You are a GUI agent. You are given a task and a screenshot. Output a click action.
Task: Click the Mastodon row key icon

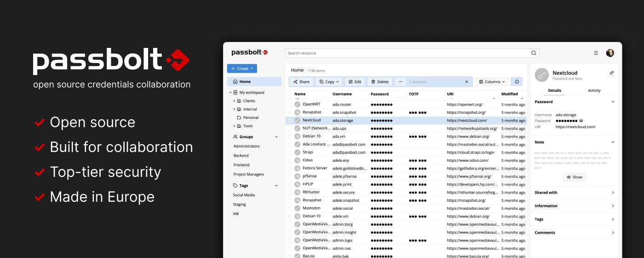coord(297,208)
